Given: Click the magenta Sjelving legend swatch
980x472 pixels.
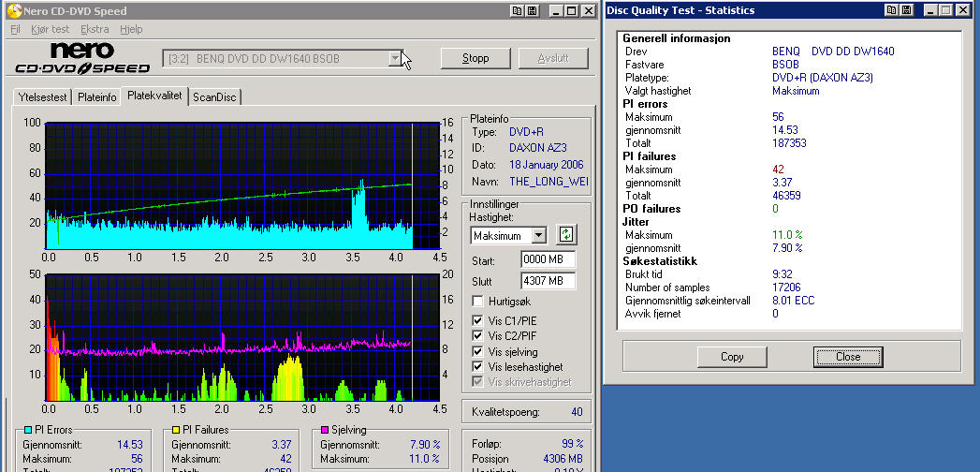Looking at the screenshot, I should pos(325,430).
